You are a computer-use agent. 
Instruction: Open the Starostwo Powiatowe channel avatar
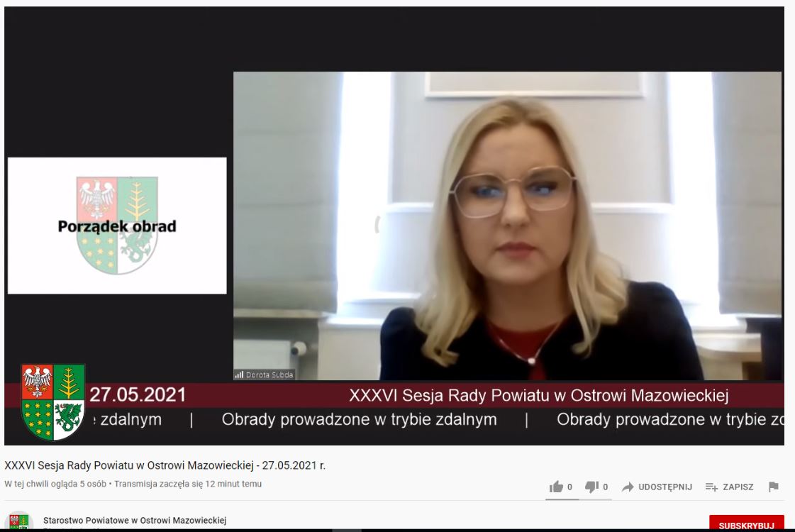19,521
